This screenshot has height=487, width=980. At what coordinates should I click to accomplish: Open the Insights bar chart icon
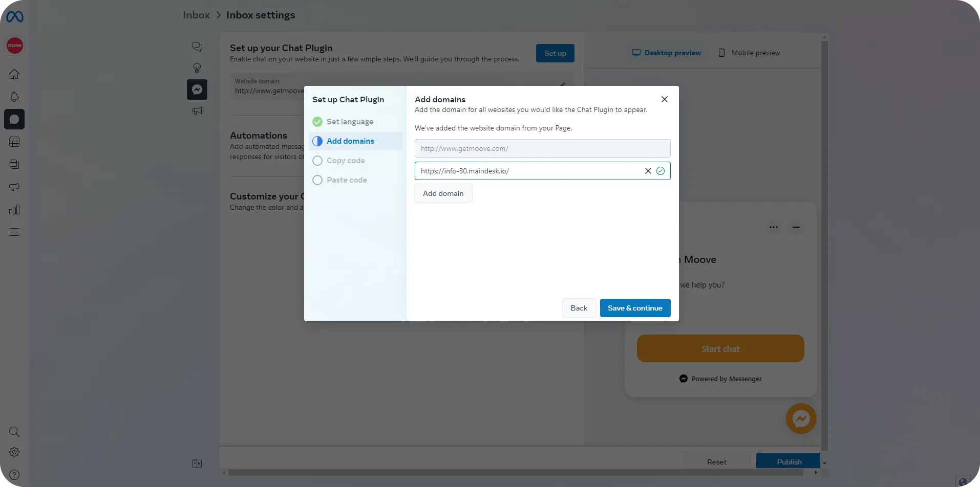(x=14, y=209)
